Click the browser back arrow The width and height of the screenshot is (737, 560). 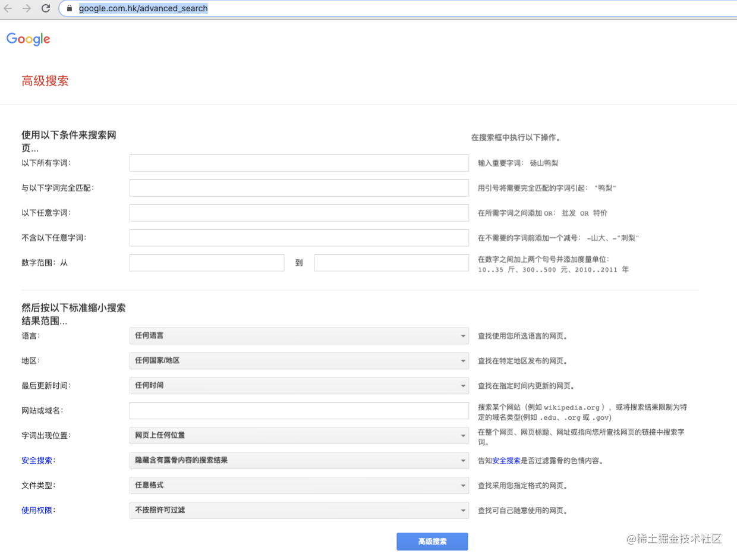pos(8,8)
